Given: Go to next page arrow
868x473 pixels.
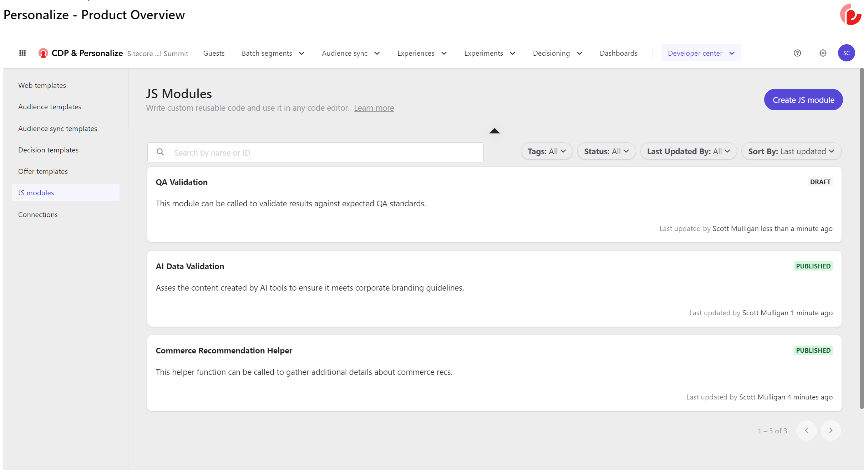Looking at the screenshot, I should coord(831,431).
